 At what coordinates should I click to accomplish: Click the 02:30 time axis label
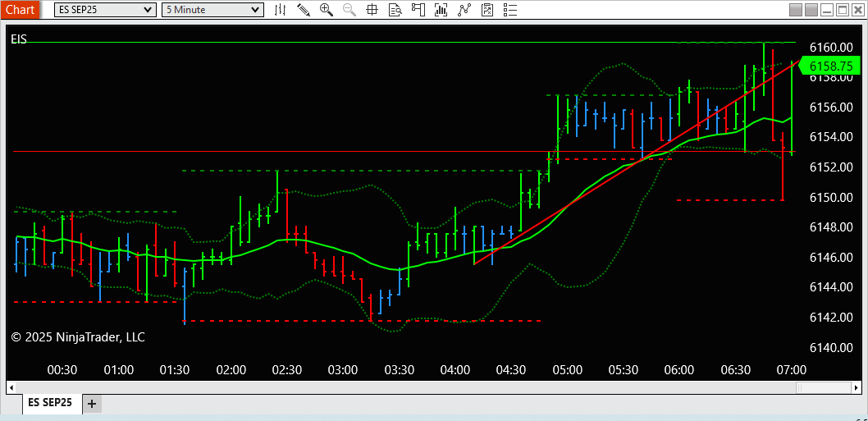(x=287, y=369)
